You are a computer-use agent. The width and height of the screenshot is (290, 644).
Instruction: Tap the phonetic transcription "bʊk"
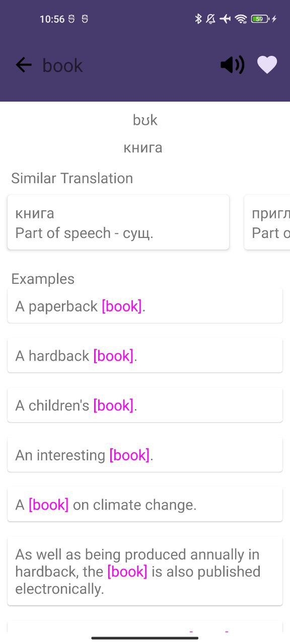click(x=145, y=120)
